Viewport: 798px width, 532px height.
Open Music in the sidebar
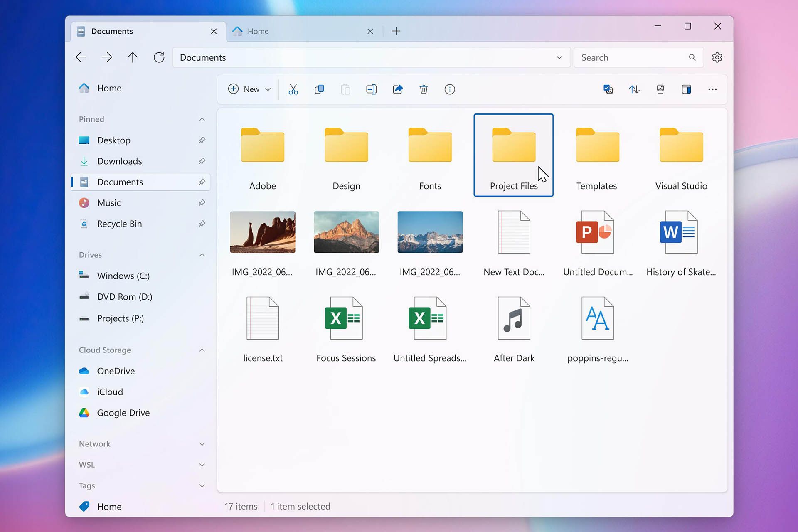140,203
